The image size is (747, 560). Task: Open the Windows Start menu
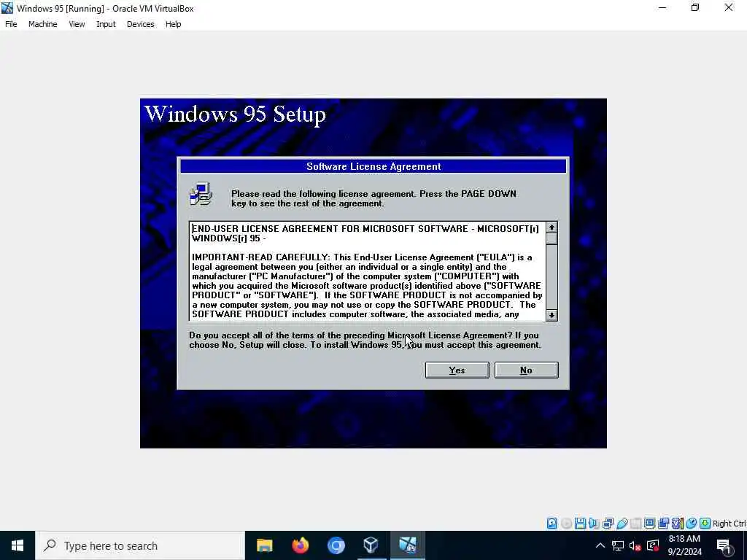point(18,545)
